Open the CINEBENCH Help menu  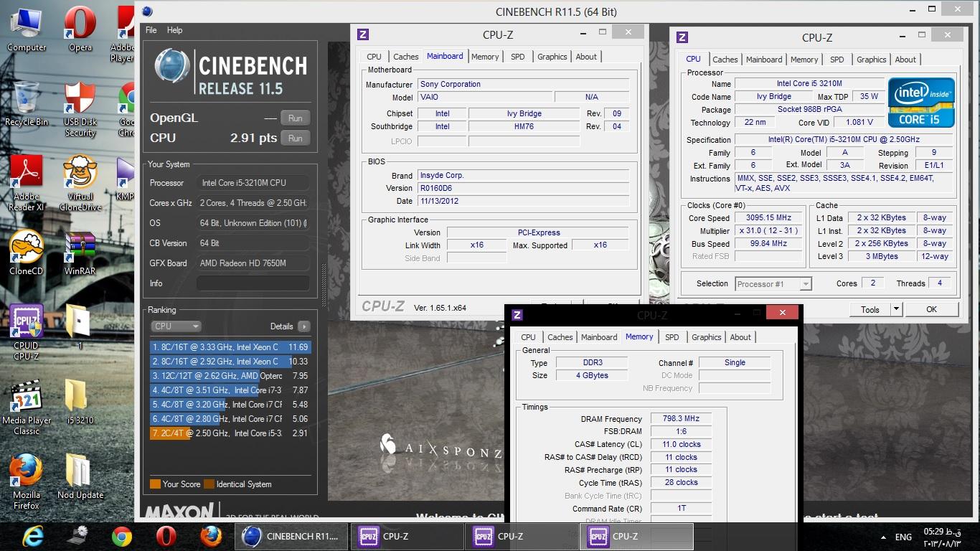(x=174, y=30)
